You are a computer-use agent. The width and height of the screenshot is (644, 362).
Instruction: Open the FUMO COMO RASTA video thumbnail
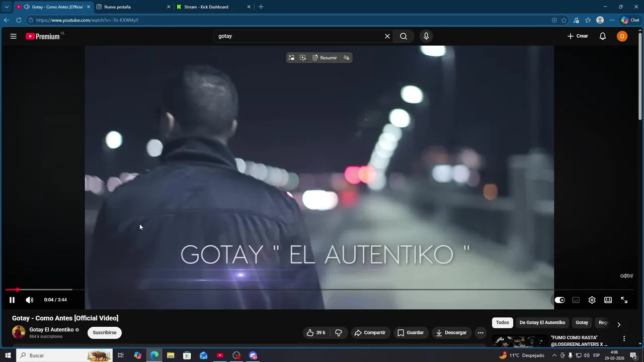[520, 341]
